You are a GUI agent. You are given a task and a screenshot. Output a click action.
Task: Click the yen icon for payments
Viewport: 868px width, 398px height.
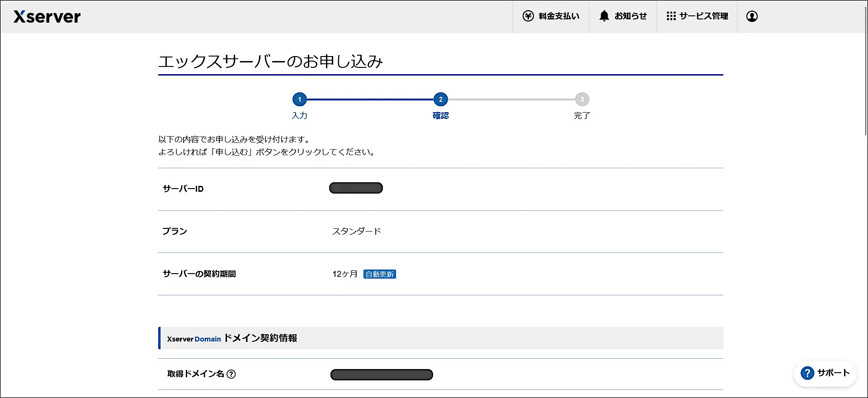(x=528, y=16)
